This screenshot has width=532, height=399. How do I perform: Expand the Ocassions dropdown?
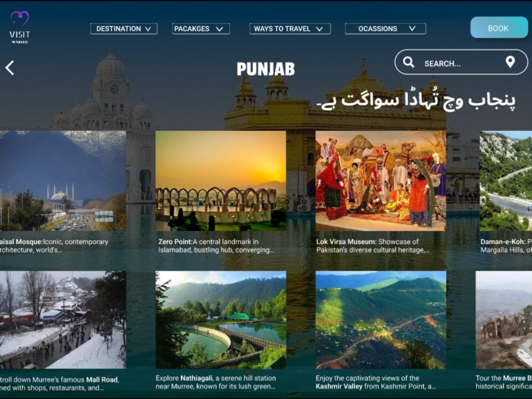point(385,29)
